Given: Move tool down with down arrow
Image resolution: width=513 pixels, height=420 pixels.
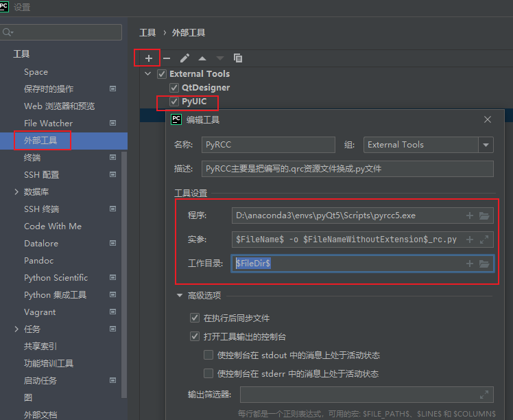Looking at the screenshot, I should click(220, 58).
